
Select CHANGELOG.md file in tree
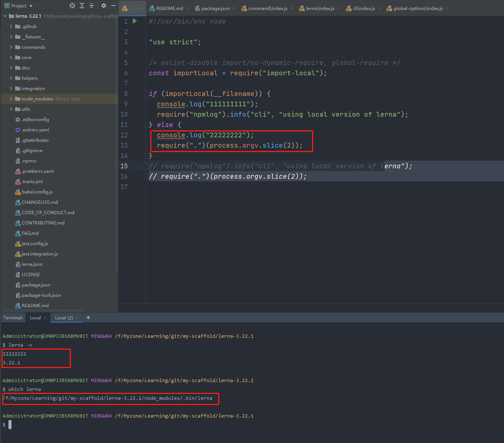click(x=37, y=202)
